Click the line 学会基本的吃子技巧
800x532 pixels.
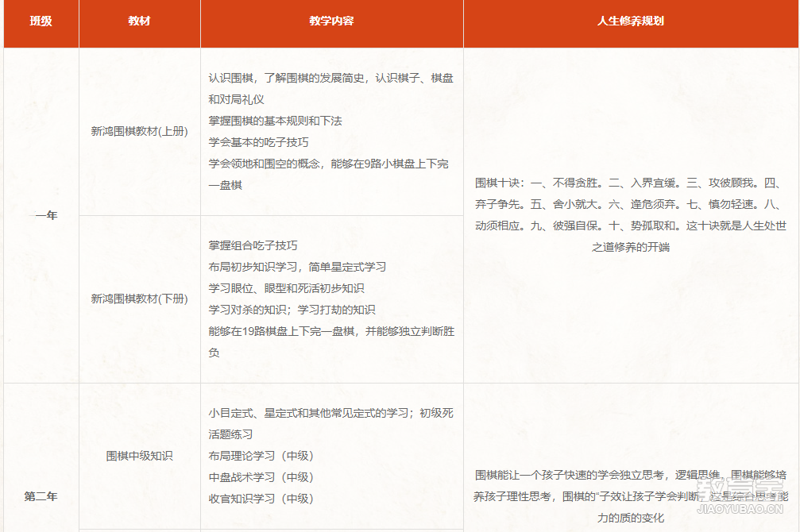(x=258, y=142)
